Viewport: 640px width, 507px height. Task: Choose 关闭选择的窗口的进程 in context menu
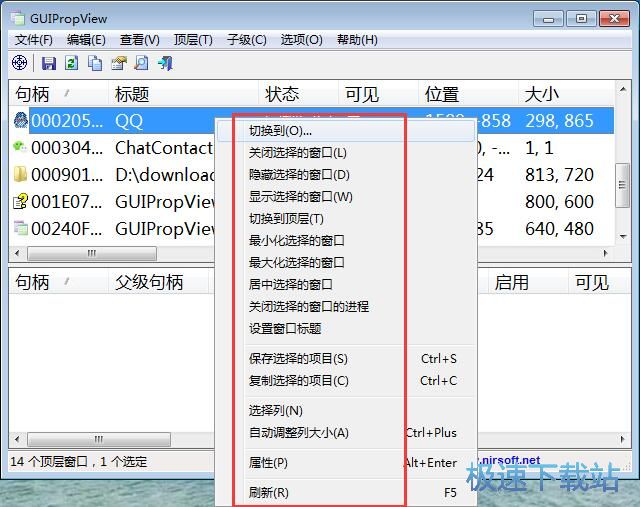pyautogui.click(x=308, y=306)
